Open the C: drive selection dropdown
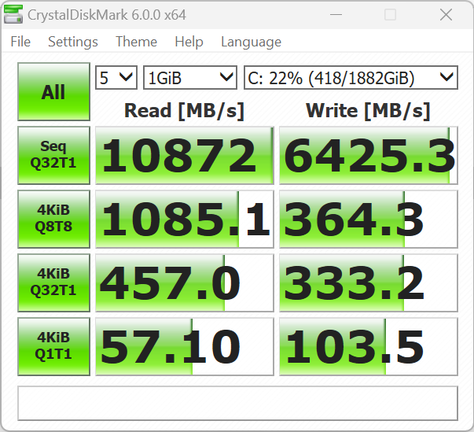The width and height of the screenshot is (474, 432). 351,78
